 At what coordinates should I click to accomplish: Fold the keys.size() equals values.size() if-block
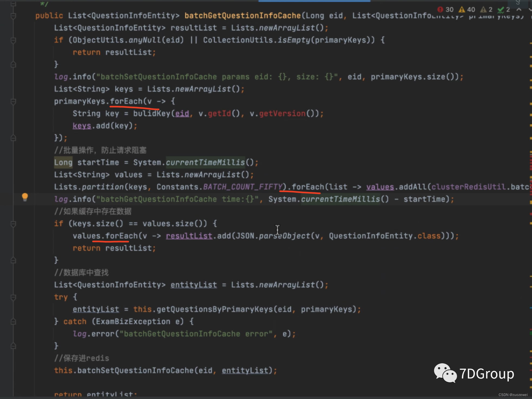click(x=13, y=224)
